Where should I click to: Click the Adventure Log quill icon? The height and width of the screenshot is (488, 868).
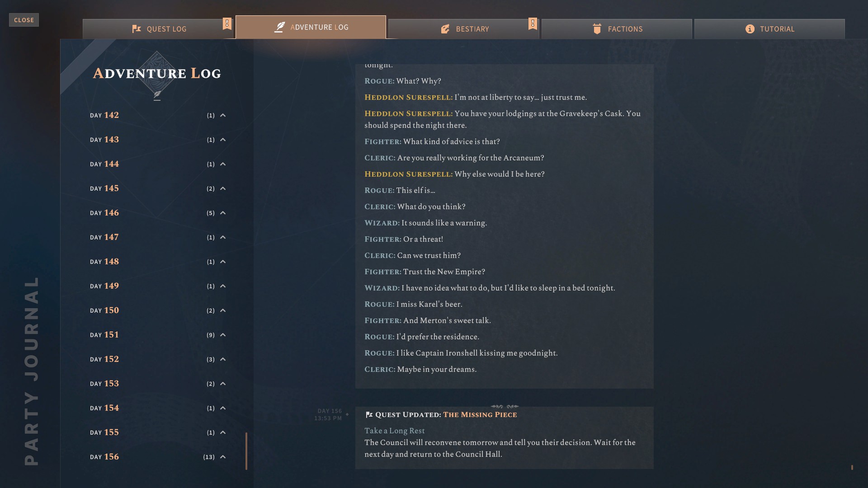click(x=280, y=27)
